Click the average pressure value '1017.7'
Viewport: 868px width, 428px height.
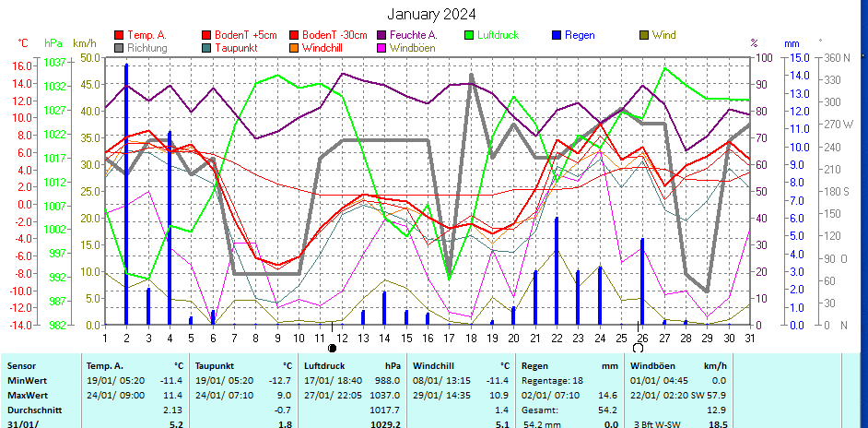[x=385, y=410]
